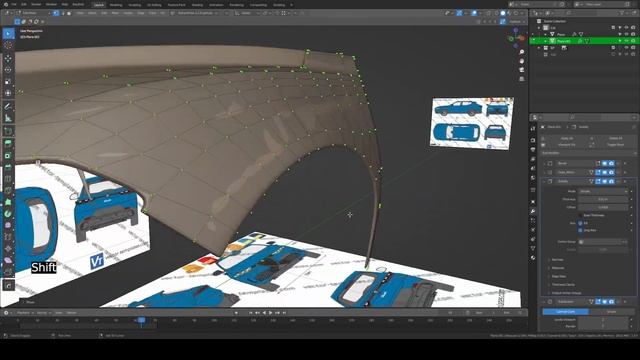Open the Modifiers wrench properties tab
The width and height of the screenshot is (640, 360).
(533, 211)
